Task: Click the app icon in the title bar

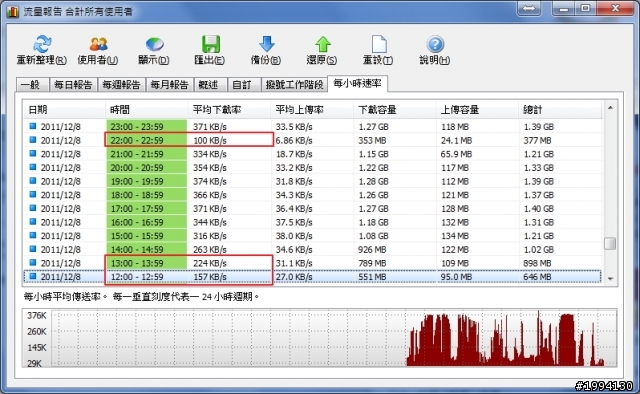Action: click(x=12, y=11)
